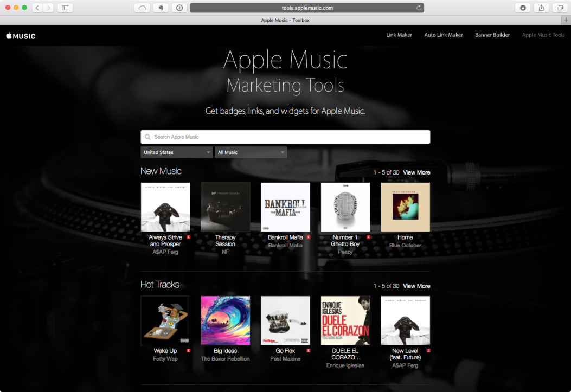Viewport: 571px width, 392px height.
Task: Open the Link Maker nav item
Action: [x=399, y=35]
